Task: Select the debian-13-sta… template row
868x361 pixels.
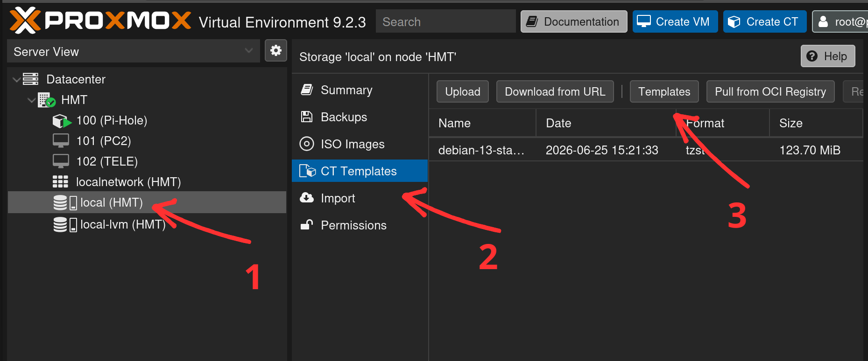Action: click(646, 150)
